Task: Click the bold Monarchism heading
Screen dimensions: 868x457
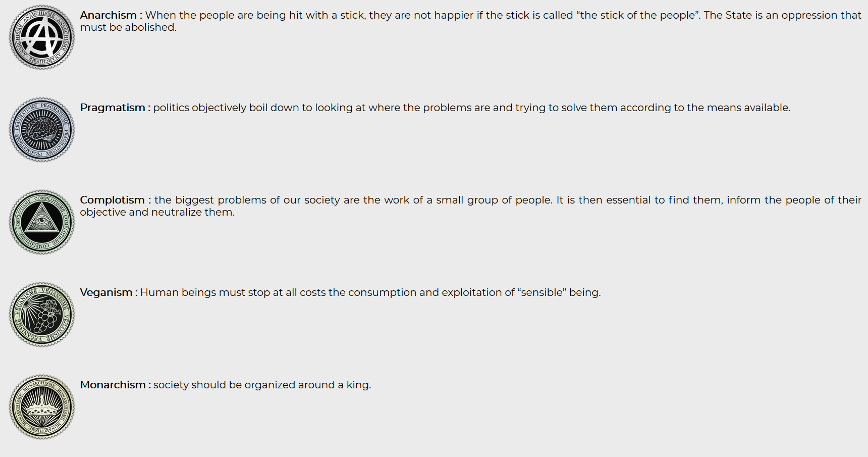Action: pyautogui.click(x=113, y=385)
